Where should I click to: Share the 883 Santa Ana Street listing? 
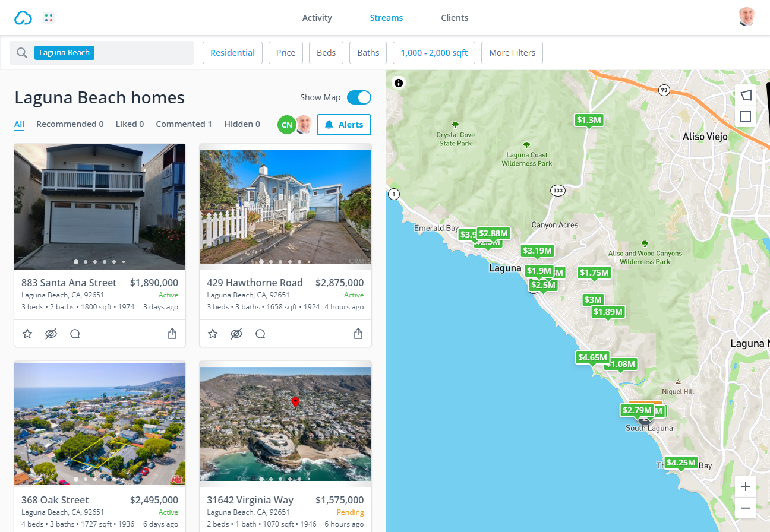click(x=172, y=334)
